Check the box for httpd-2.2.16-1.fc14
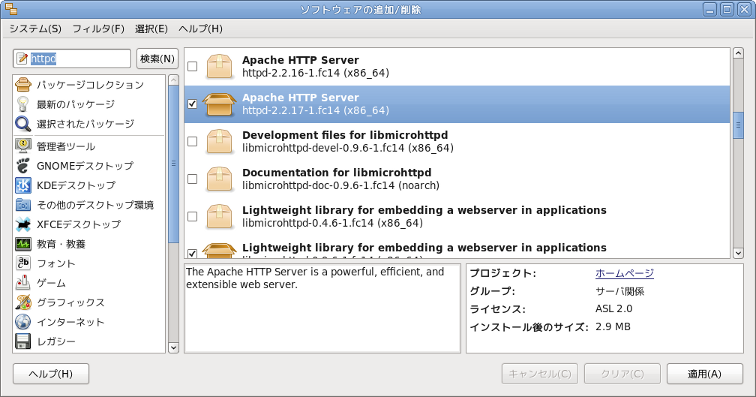Viewport: 756px width, 397px height. 192,66
